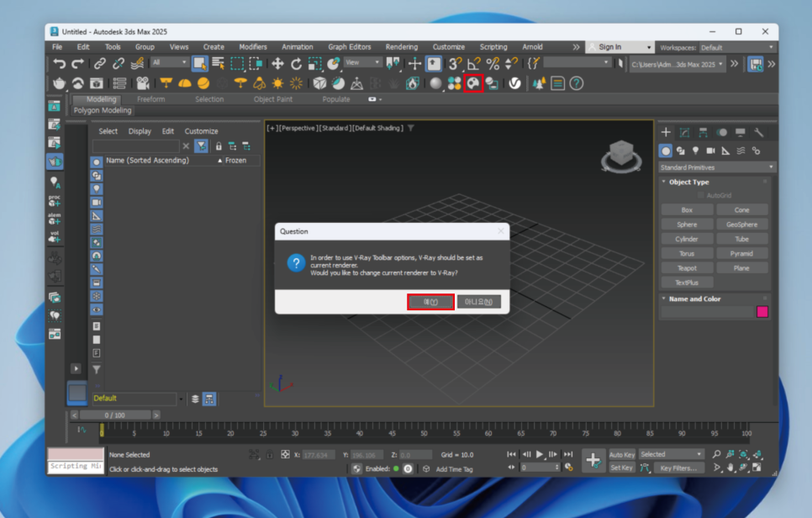Image resolution: width=812 pixels, height=518 pixels.
Task: Open the V-Ray help question icon
Action: click(x=577, y=83)
